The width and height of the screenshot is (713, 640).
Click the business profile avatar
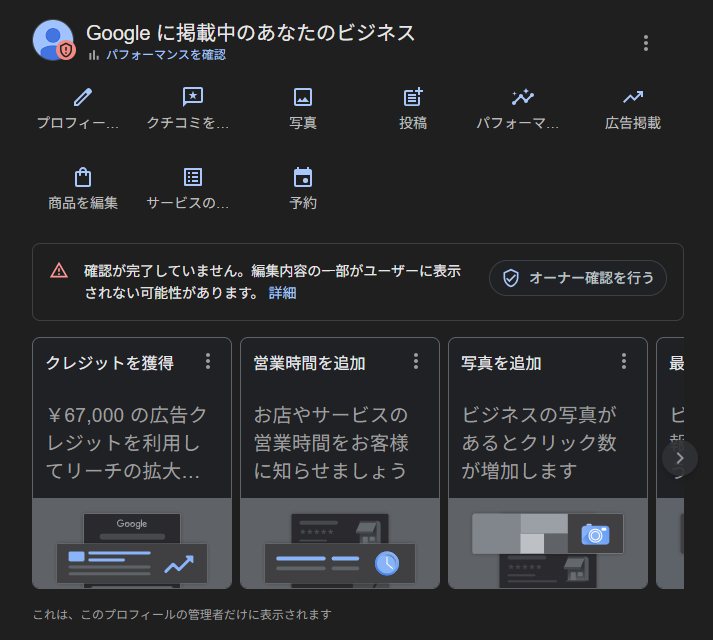click(x=53, y=40)
